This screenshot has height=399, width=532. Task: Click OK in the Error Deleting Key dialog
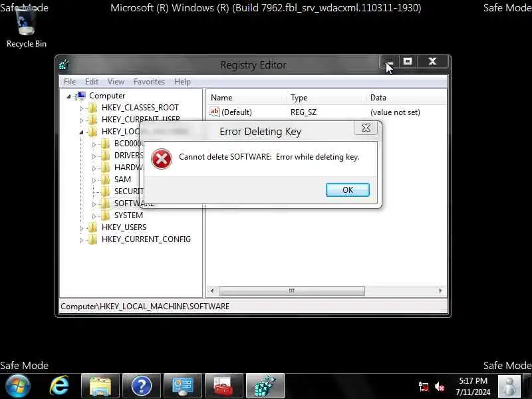pyautogui.click(x=347, y=190)
